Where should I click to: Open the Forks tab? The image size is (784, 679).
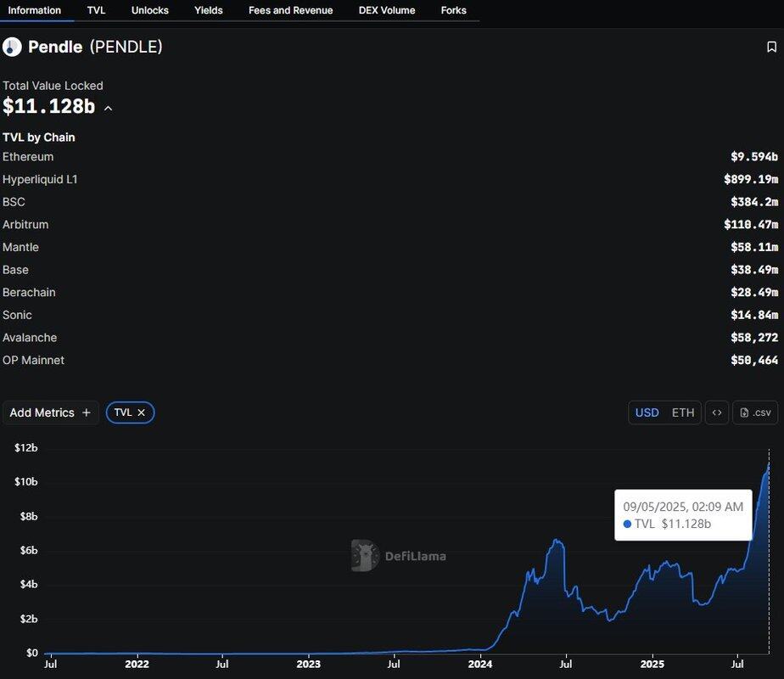(x=453, y=10)
